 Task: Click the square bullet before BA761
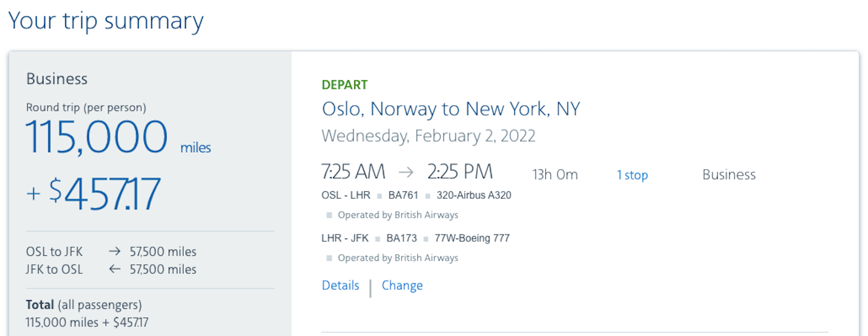pyautogui.click(x=379, y=196)
